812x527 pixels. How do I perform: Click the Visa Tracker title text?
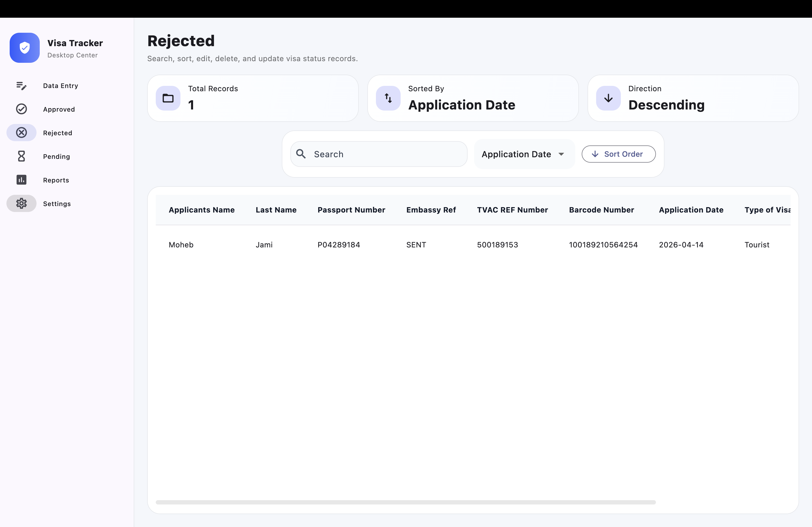pyautogui.click(x=75, y=43)
